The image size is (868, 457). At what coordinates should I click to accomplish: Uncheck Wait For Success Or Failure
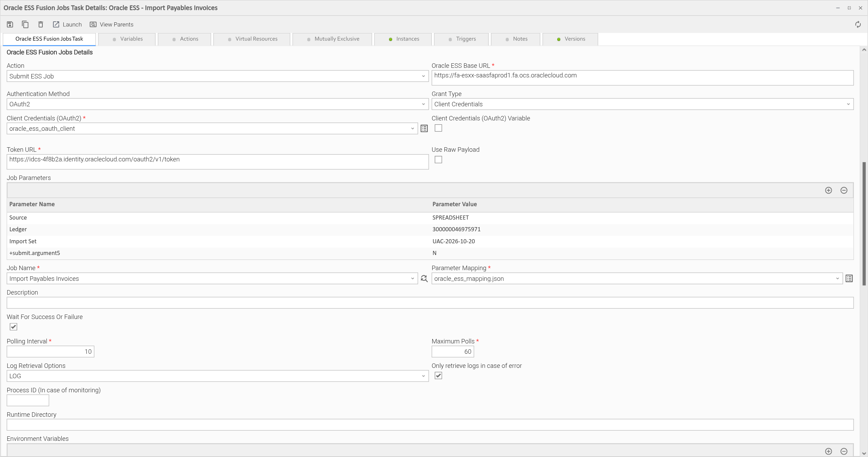(13, 327)
